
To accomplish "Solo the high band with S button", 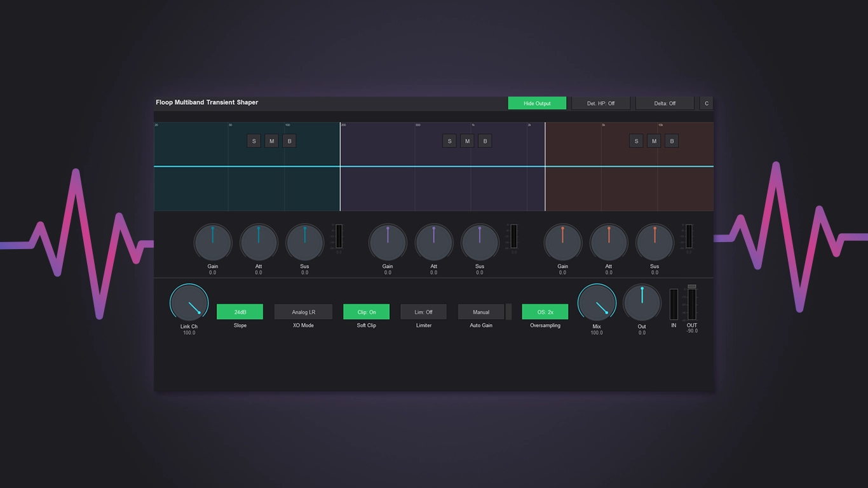I will 637,141.
